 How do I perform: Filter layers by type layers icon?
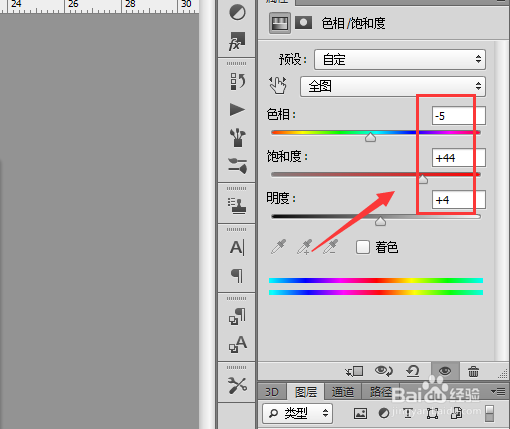408,413
